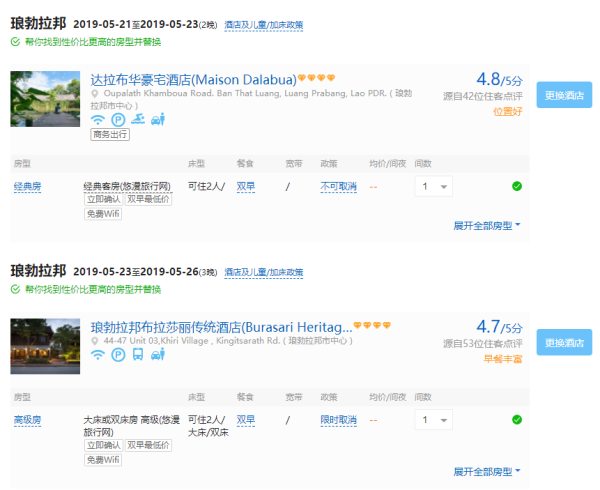This screenshot has height=490, width=600.
Task: Click 源自42位住客点评 review count
Action: pyautogui.click(x=483, y=96)
